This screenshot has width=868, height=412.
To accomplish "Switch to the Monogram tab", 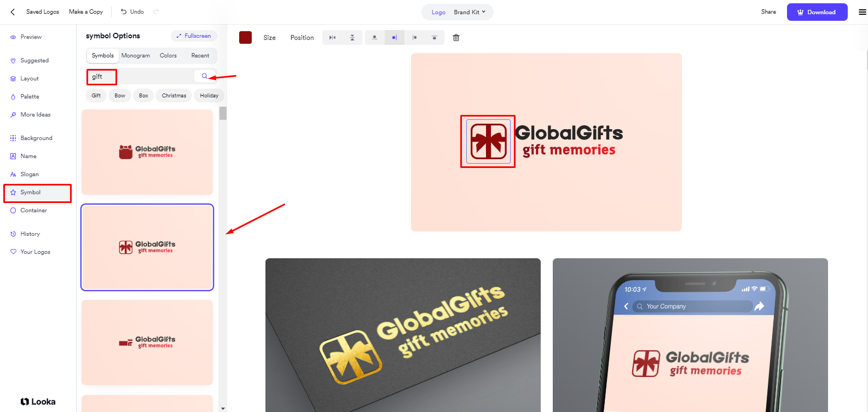I will coord(135,56).
